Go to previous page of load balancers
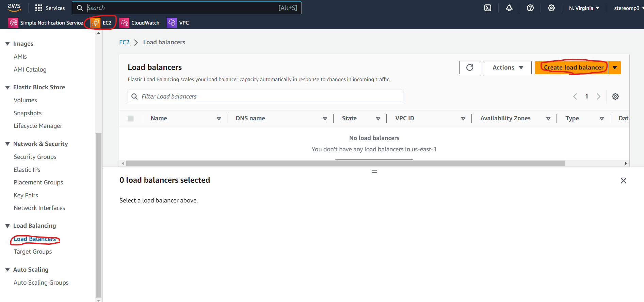This screenshot has height=302, width=644. [575, 96]
